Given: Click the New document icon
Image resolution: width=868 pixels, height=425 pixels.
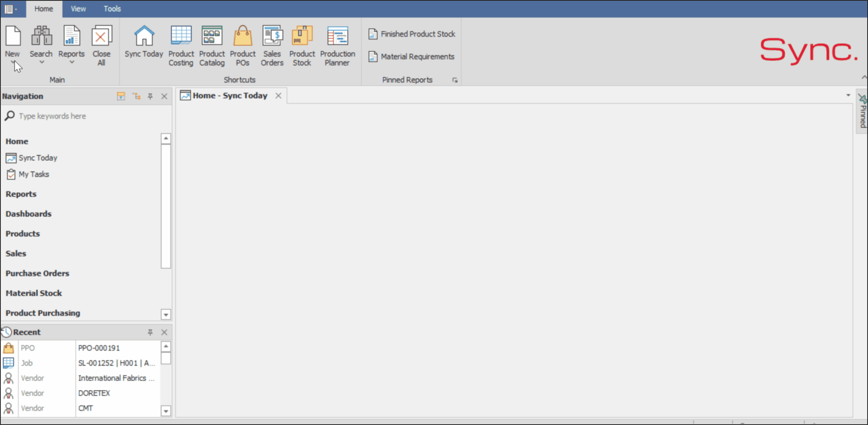Looking at the screenshot, I should (x=13, y=36).
